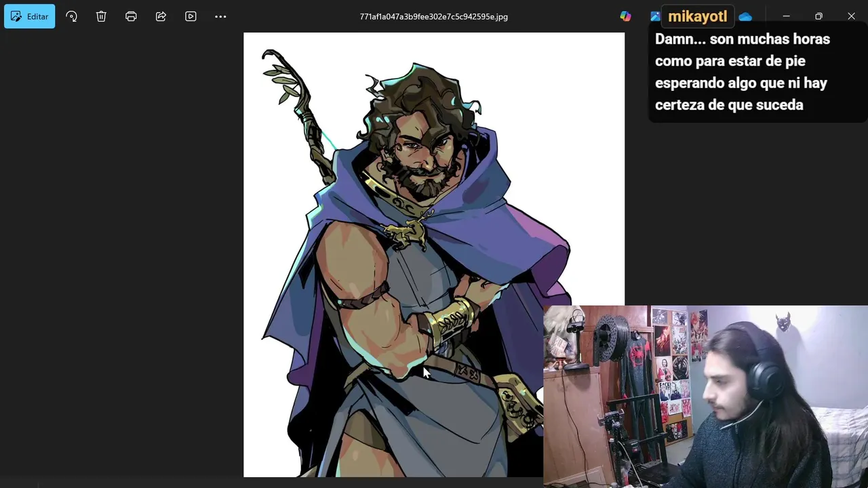Open the OneDrive cloud icon
This screenshot has height=488, width=868.
click(745, 16)
